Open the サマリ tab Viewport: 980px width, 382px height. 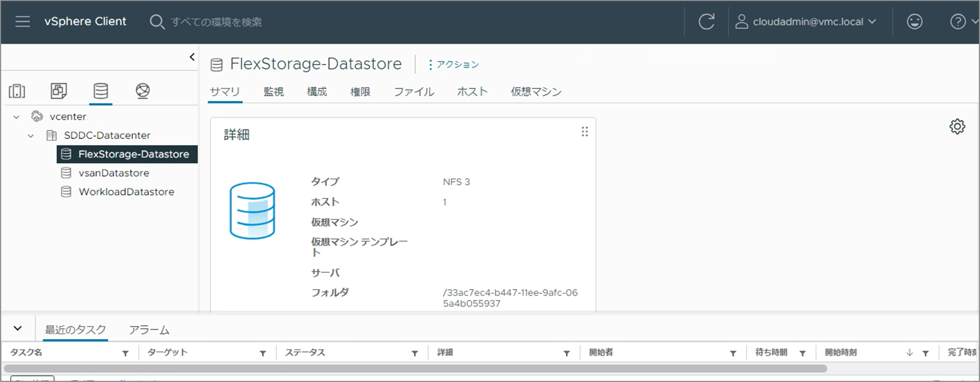(225, 92)
